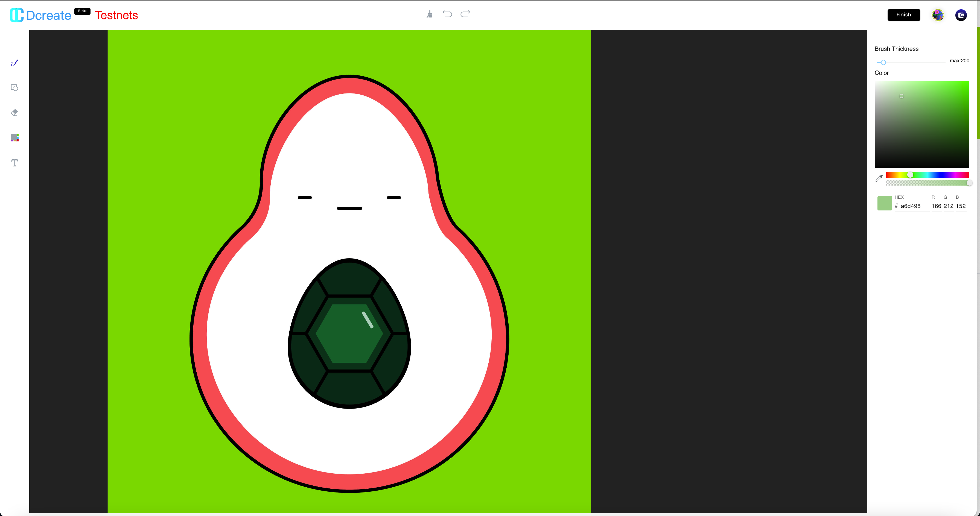The image size is (980, 516).
Task: Open the background image tool
Action: coord(14,138)
